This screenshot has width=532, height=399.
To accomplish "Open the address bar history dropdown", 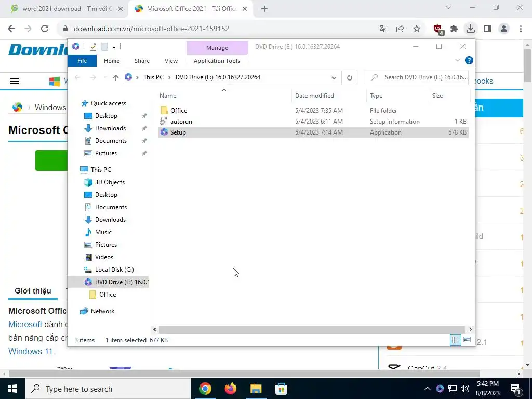I will 334,78.
